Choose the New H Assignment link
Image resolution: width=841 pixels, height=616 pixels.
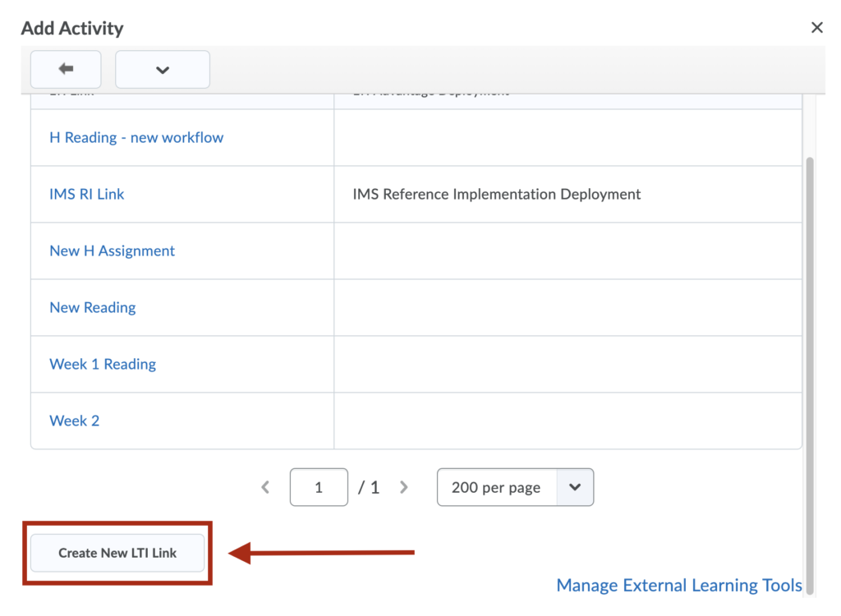[112, 251]
